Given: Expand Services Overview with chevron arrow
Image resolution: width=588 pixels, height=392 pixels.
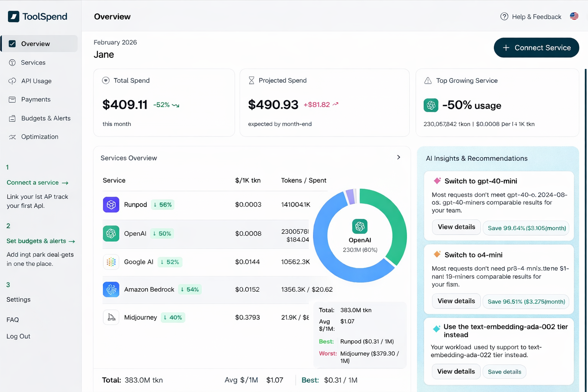Looking at the screenshot, I should tap(399, 157).
